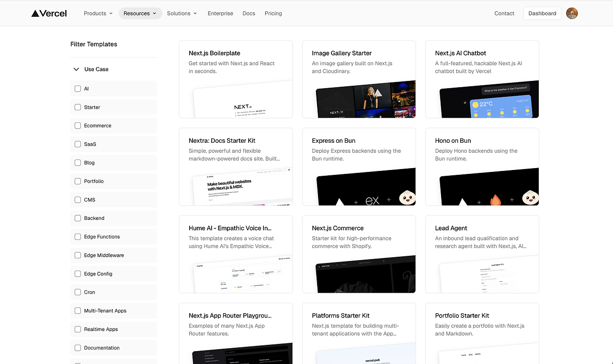Collapse the Use Case filter section

(x=76, y=69)
